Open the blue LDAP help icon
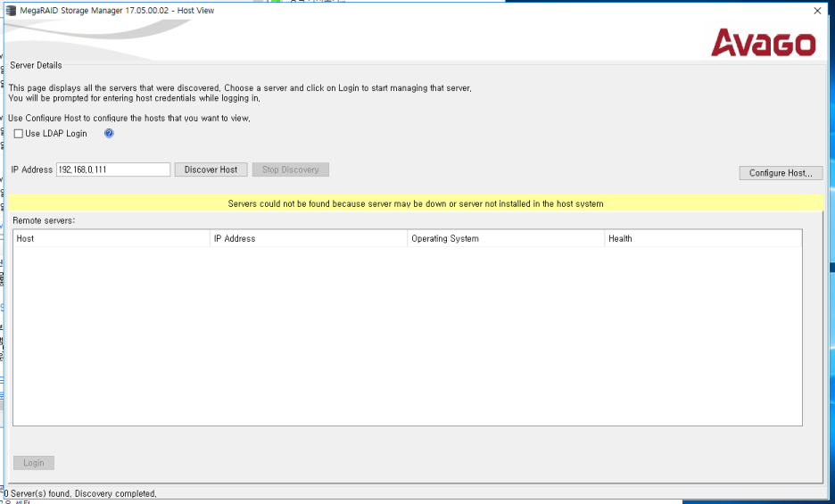Screen dimensions: 835x504 [x=109, y=133]
